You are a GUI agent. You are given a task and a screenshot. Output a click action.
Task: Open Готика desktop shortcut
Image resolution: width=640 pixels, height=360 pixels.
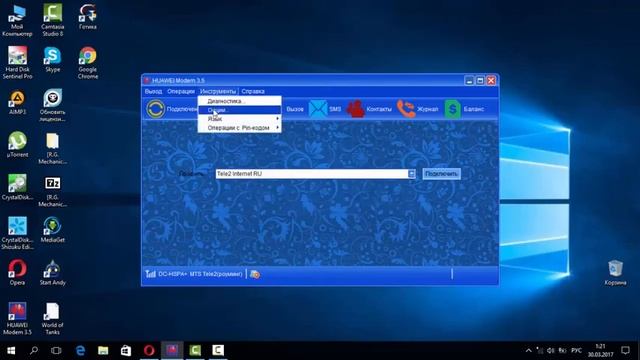[88, 17]
